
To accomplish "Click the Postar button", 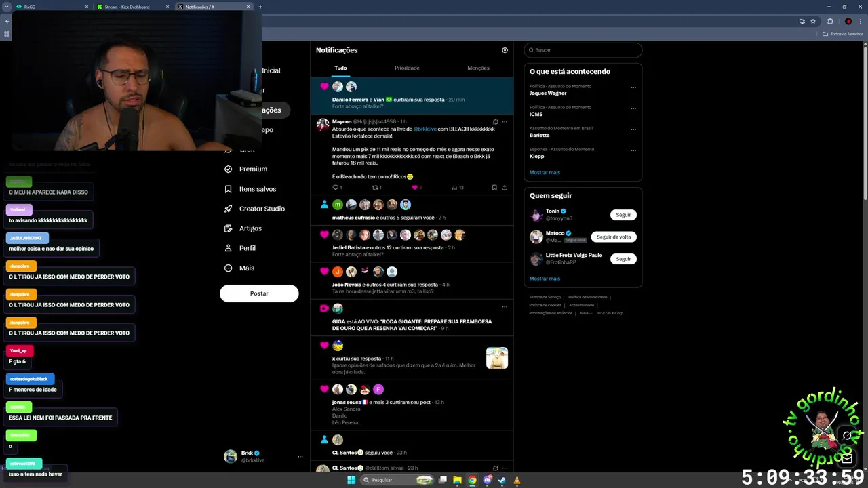I will point(259,293).
